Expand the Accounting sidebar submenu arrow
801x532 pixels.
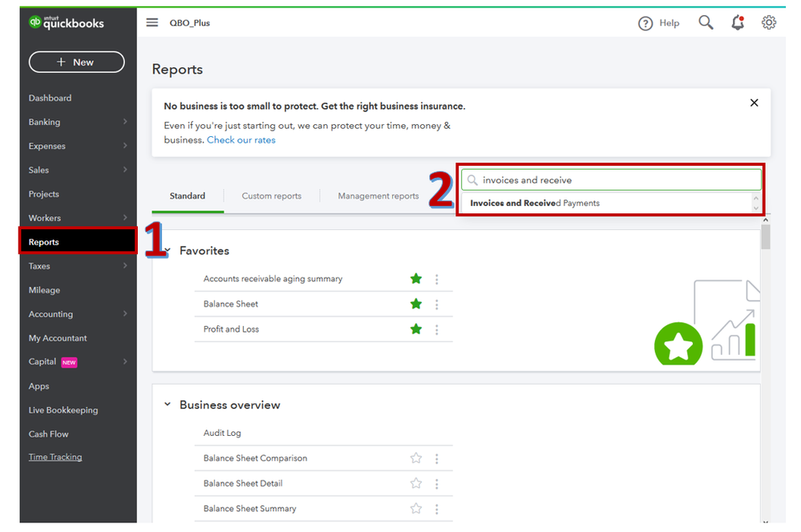125,313
